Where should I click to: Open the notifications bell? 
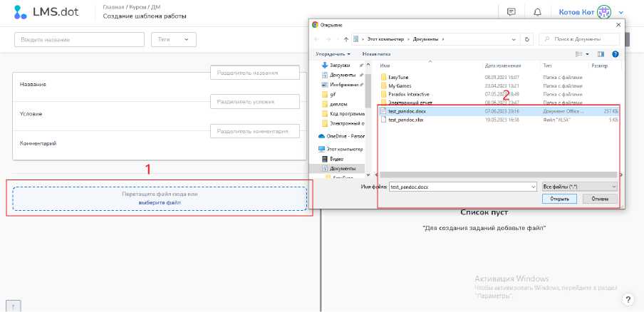[537, 12]
